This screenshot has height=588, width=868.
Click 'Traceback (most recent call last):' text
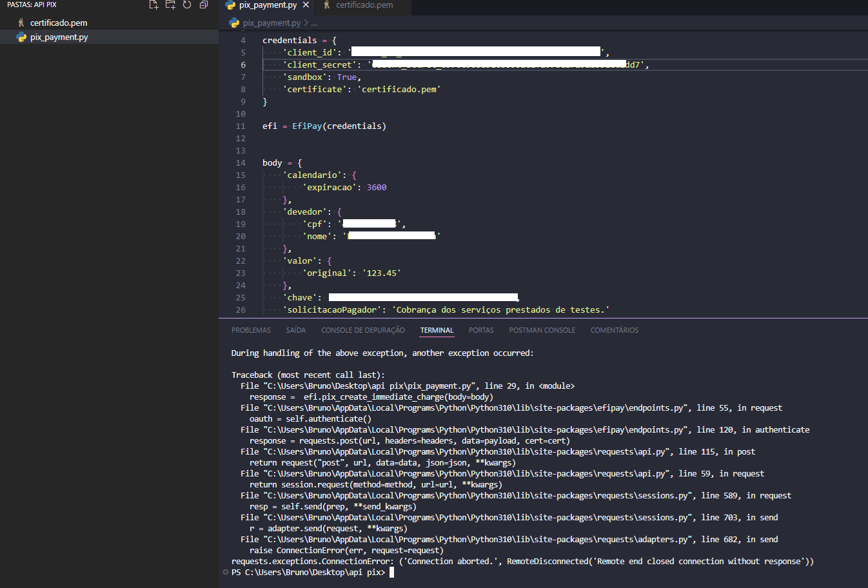(x=308, y=375)
